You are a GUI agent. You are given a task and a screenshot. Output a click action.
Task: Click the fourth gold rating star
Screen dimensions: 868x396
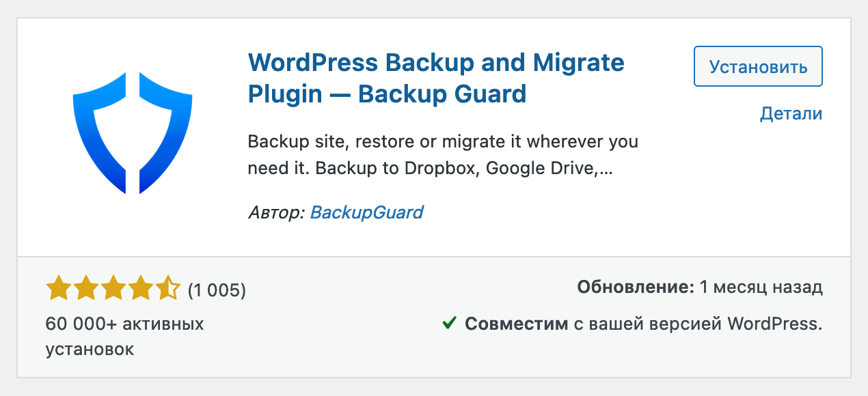140,289
